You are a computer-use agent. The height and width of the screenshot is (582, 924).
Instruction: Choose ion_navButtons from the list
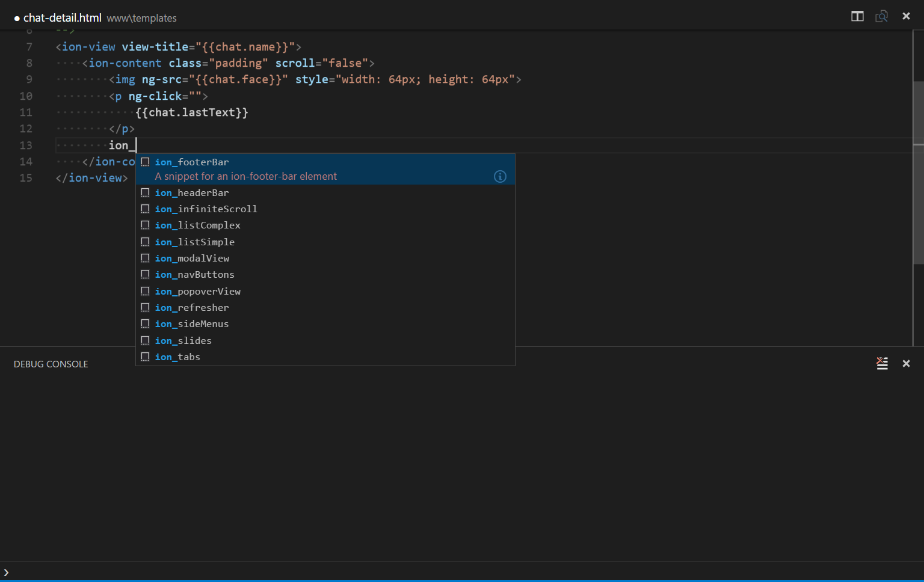tap(194, 274)
